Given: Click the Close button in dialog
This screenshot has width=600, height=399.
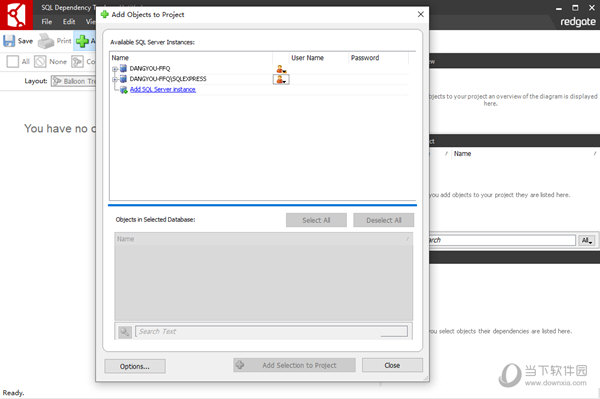Looking at the screenshot, I should tap(392, 365).
